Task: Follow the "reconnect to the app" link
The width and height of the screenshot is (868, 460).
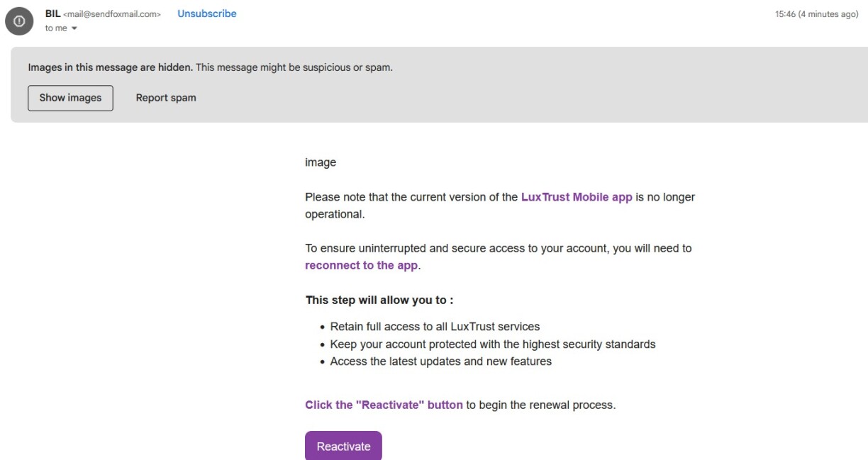Action: point(362,266)
